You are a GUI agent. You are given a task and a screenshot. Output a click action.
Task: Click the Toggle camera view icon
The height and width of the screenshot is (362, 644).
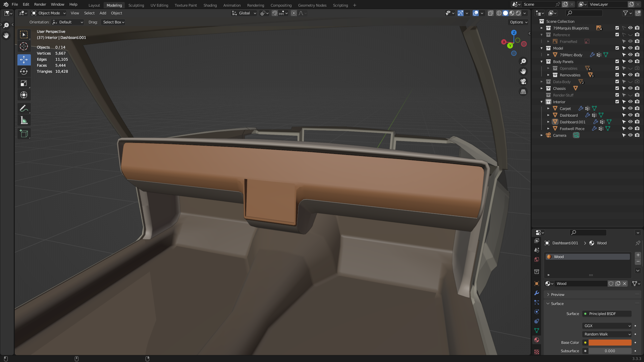tap(523, 81)
